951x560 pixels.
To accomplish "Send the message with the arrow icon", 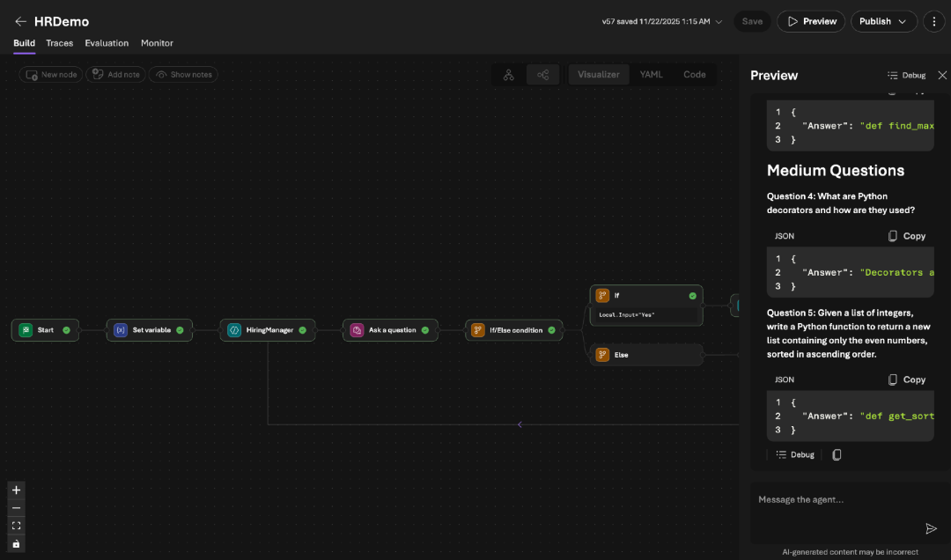I will tap(931, 529).
